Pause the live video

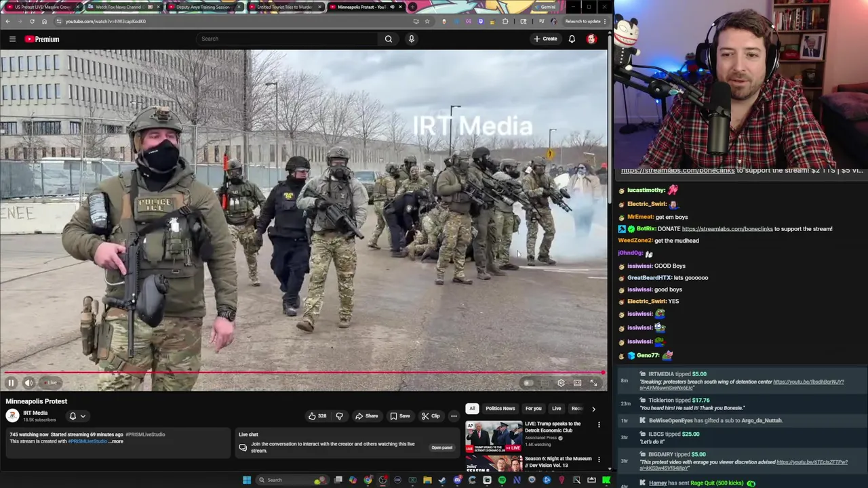click(11, 383)
